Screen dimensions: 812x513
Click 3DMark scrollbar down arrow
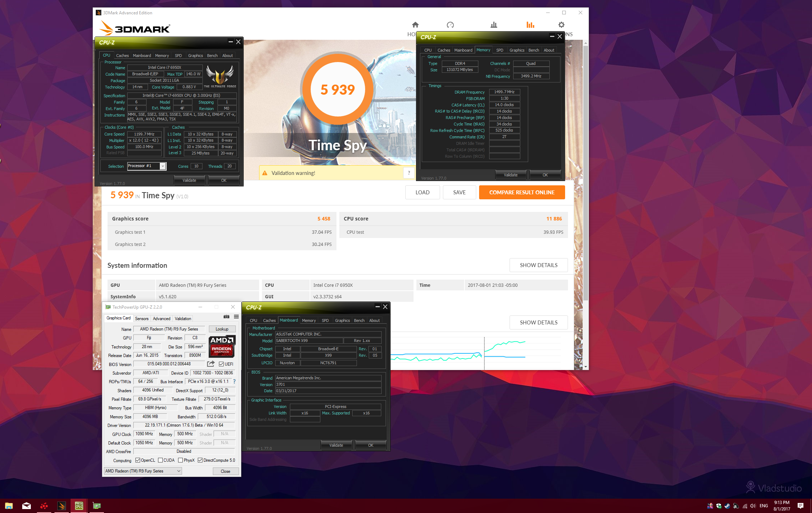[586, 366]
